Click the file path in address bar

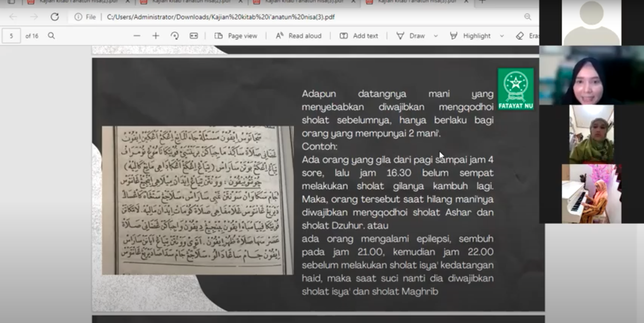(x=221, y=17)
